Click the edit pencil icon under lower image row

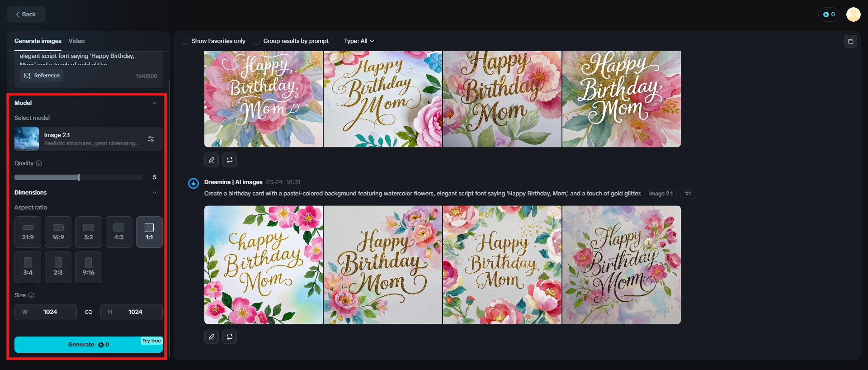pos(212,337)
